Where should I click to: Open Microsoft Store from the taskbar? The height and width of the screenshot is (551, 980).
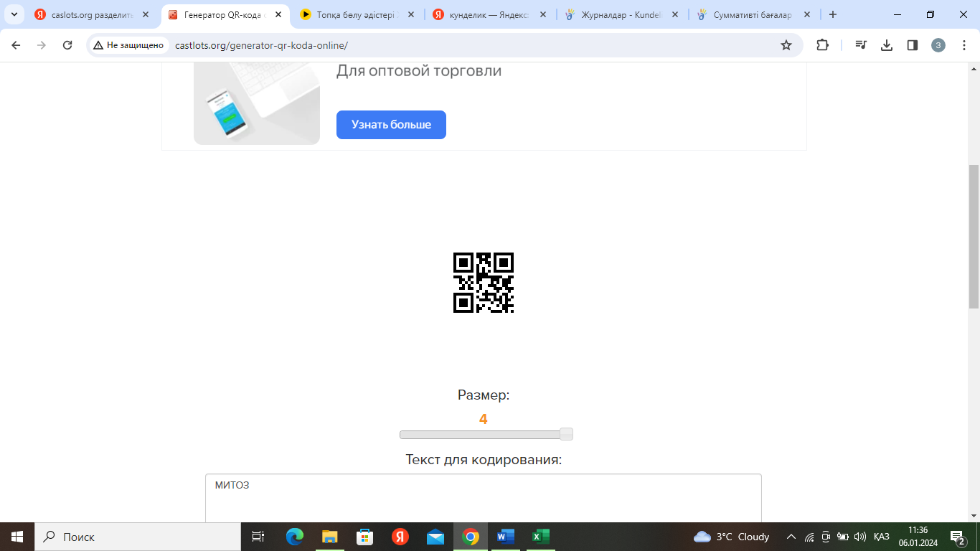coord(364,537)
